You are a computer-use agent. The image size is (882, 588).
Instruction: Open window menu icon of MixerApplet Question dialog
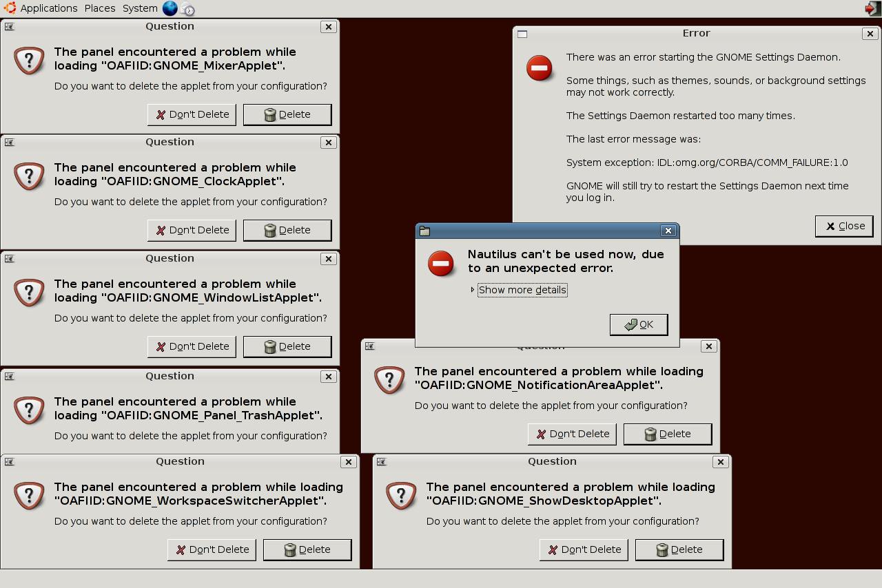pyautogui.click(x=10, y=26)
